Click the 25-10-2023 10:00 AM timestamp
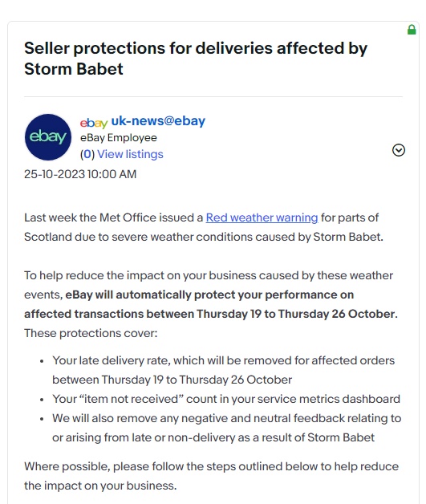This screenshot has height=504, width=426. [80, 174]
